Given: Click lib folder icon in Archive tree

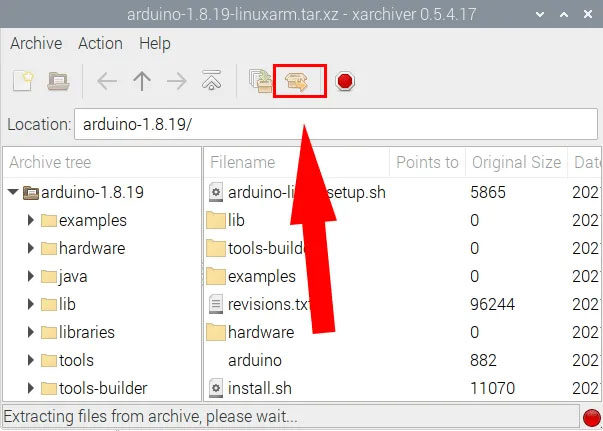Looking at the screenshot, I should pos(49,305).
